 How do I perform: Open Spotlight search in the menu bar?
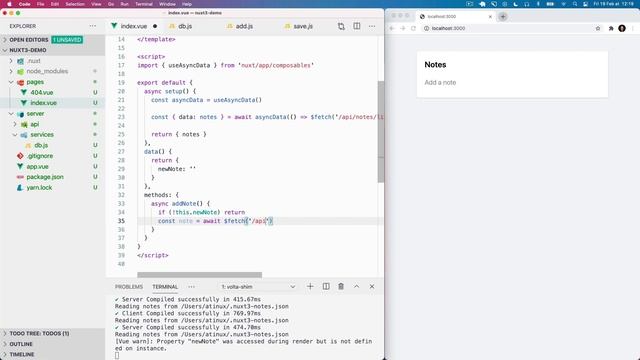(x=575, y=4)
